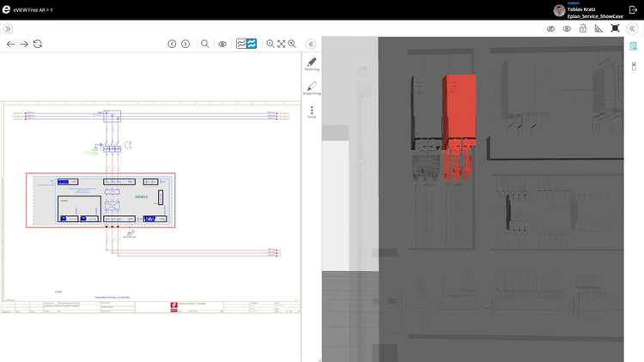Click the highlighted Siemens device in schematic
This screenshot has width=644, height=362.
(x=100, y=201)
